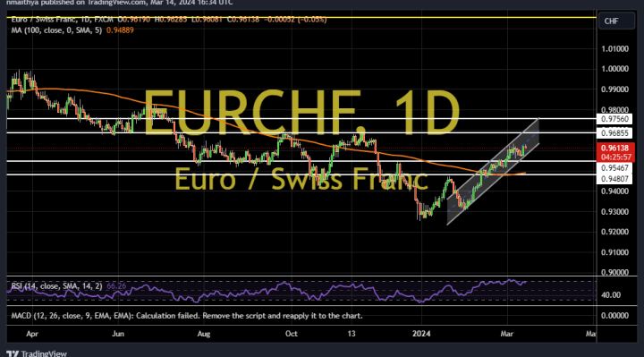Click the MA value 0.94889 in orange
Viewport: 644px width, 357px height.
pyautogui.click(x=120, y=30)
